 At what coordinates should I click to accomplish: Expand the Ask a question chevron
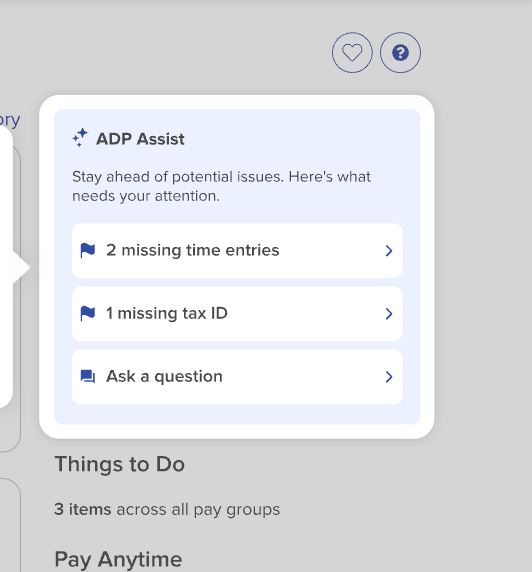coord(389,377)
